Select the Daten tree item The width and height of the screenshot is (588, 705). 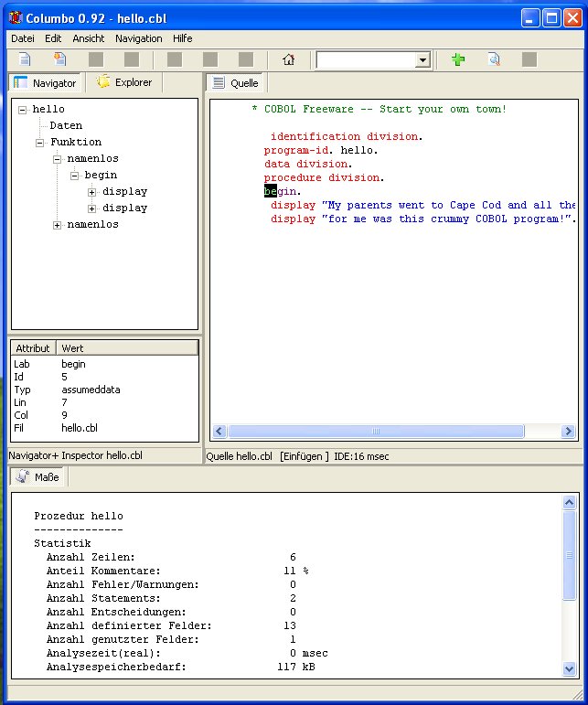tap(66, 126)
